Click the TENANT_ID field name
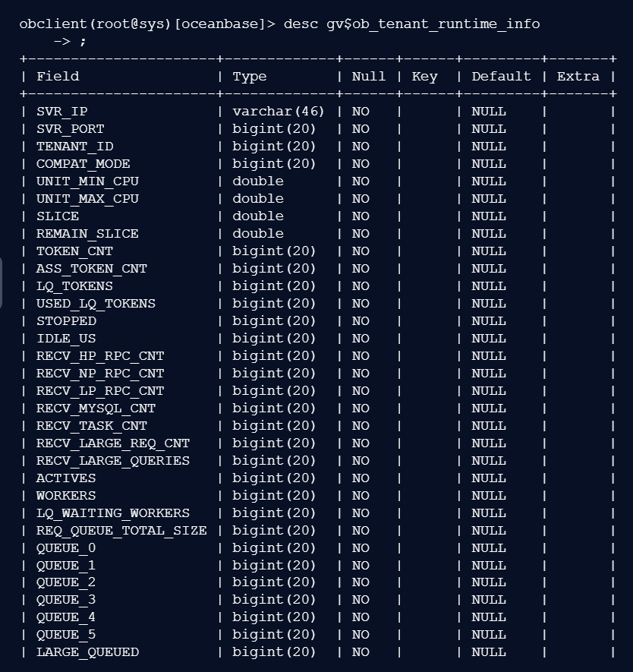633x672 pixels. [x=75, y=147]
